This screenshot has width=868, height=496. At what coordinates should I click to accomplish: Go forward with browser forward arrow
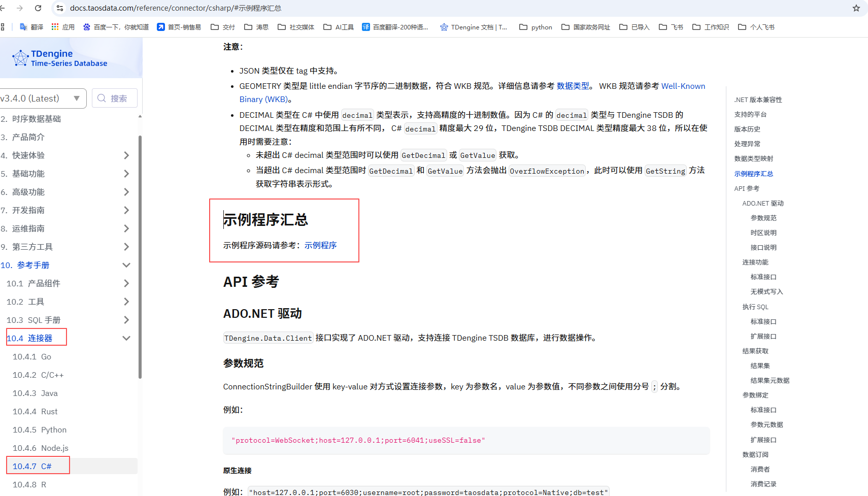click(x=20, y=8)
